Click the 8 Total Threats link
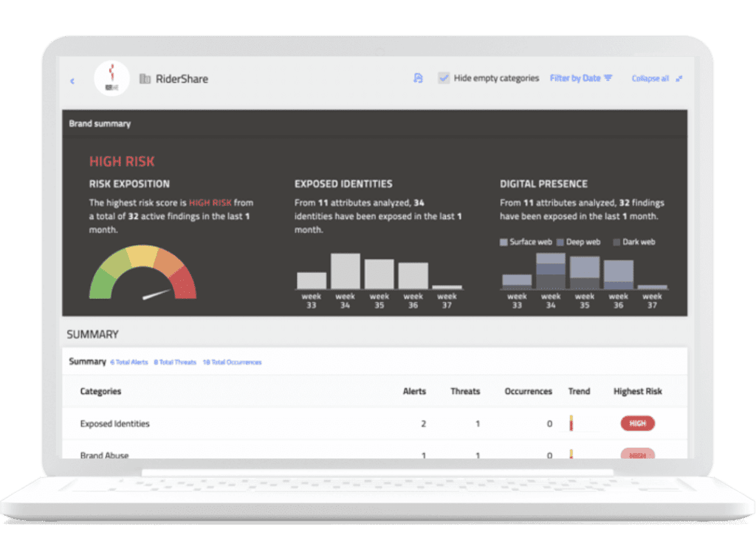Viewport: 756px width, 560px height. 175,362
